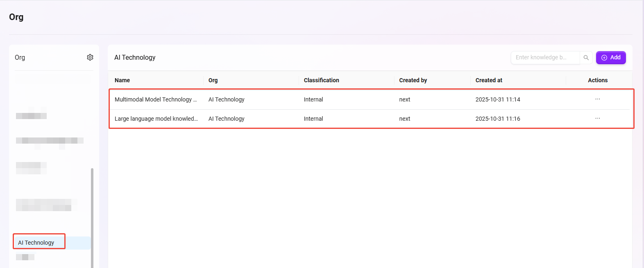Click the Name column header
The image size is (644, 268).
122,80
